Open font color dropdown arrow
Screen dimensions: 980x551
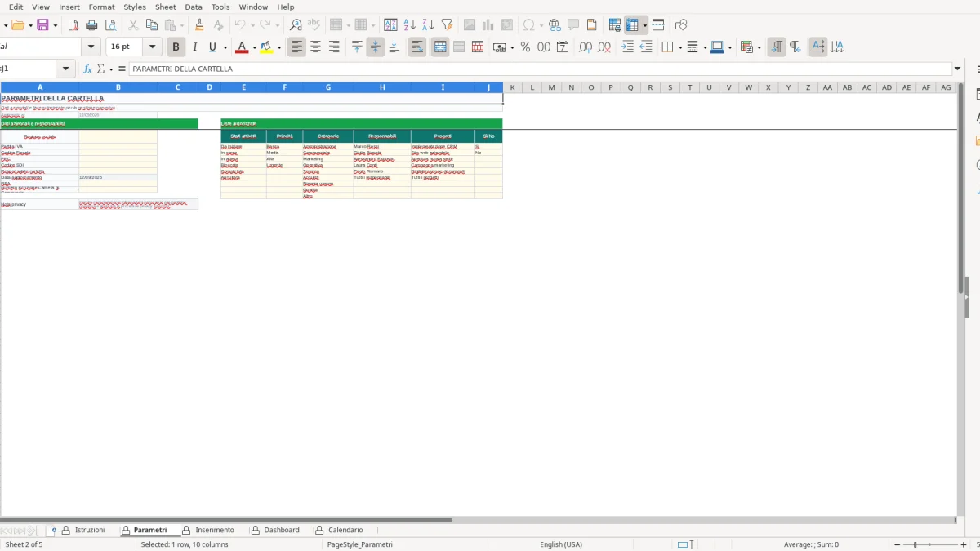255,47
